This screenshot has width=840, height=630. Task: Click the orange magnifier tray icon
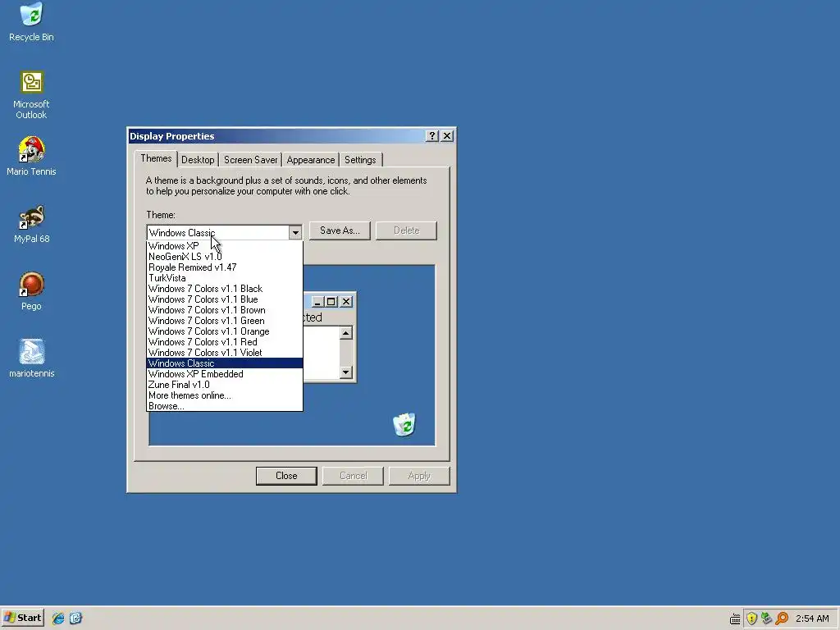[x=782, y=619]
